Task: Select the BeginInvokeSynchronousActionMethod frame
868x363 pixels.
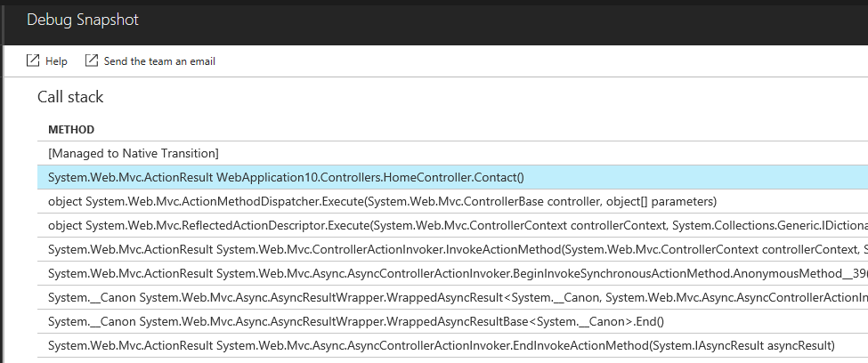Action: [x=453, y=273]
